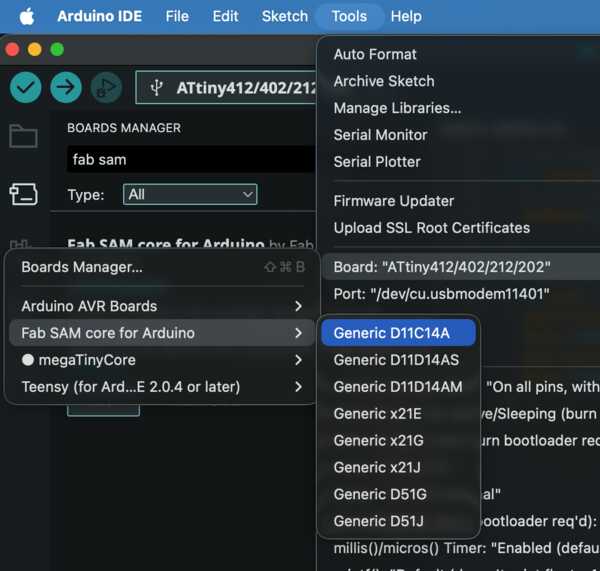Viewport: 600px width, 571px height.
Task: Click the Fab SAM core for Arduino result title
Action: tap(166, 243)
